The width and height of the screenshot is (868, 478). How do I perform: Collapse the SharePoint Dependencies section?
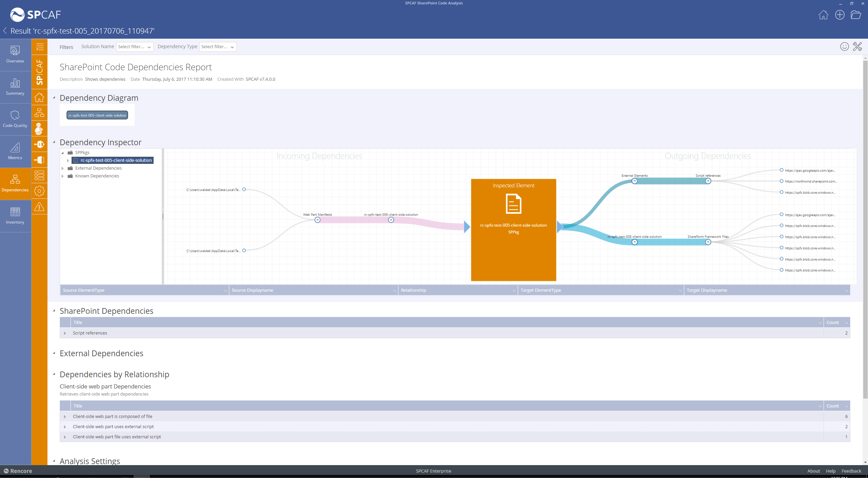tap(54, 311)
